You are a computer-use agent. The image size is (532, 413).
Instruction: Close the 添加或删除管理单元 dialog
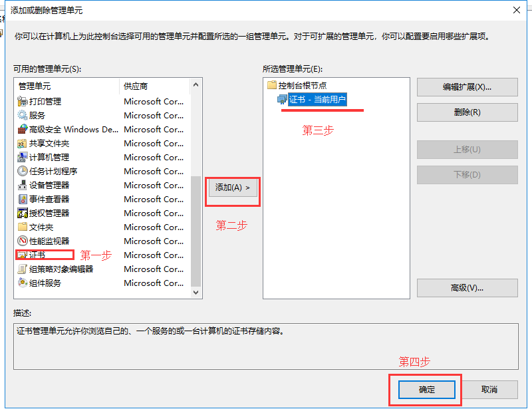[x=517, y=10]
